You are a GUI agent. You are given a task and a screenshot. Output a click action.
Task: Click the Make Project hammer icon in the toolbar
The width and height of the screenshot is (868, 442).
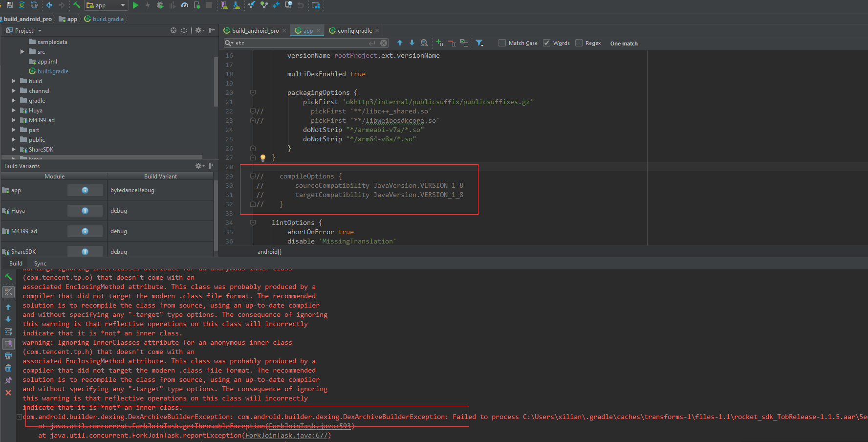(77, 5)
